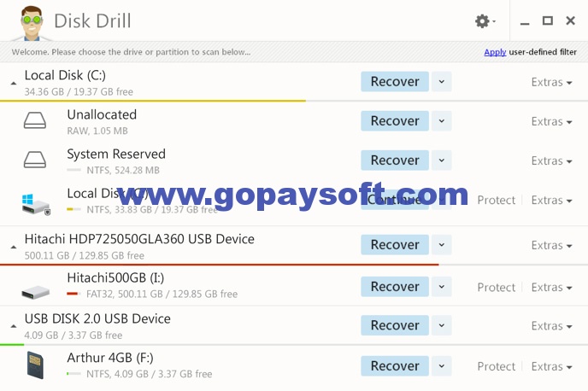The image size is (588, 391).
Task: Open Extras menu for Unallocated
Action: coord(551,121)
